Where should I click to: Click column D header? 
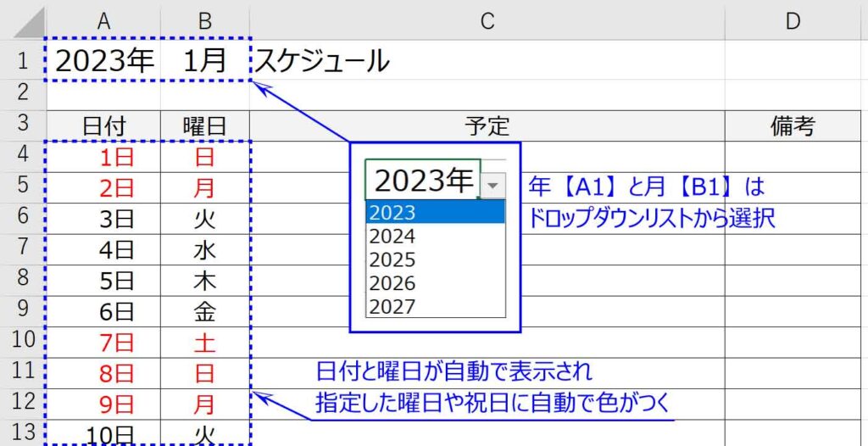(x=793, y=21)
